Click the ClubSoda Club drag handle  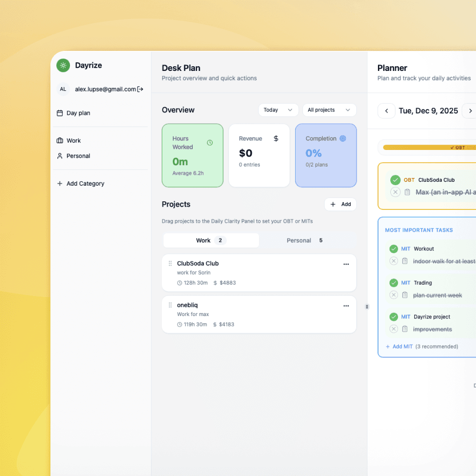[x=170, y=264]
